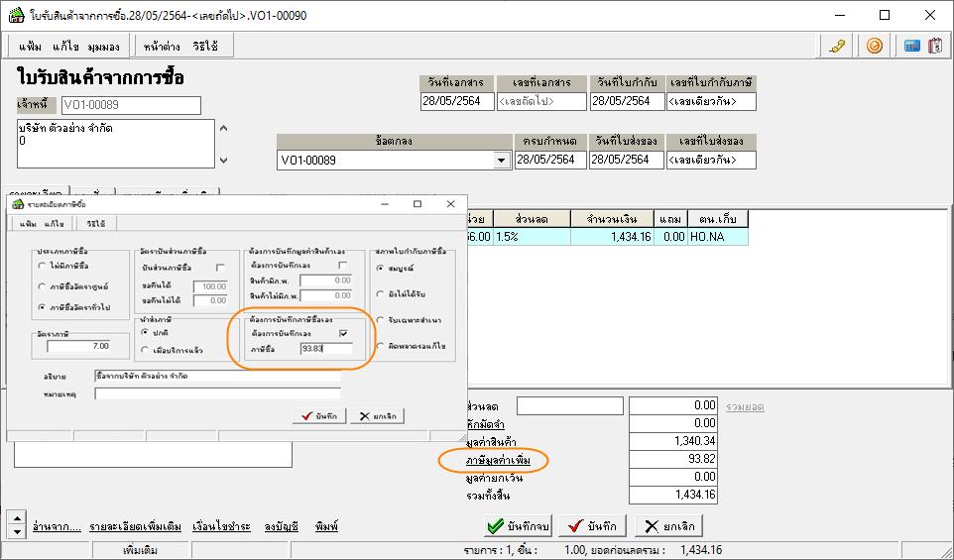Click วันที่เอกสาร date field

(457, 101)
